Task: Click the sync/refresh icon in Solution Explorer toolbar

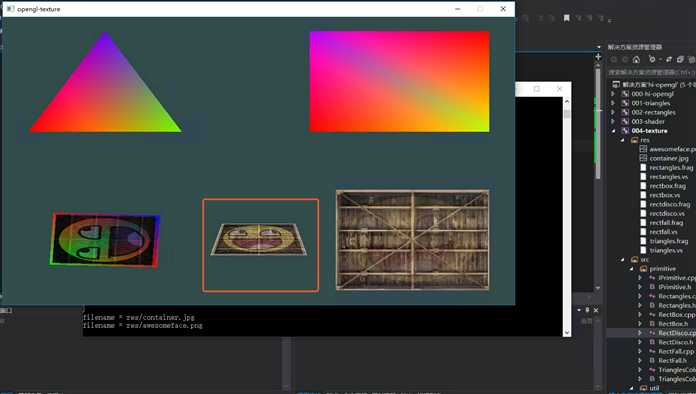Action: (669, 59)
